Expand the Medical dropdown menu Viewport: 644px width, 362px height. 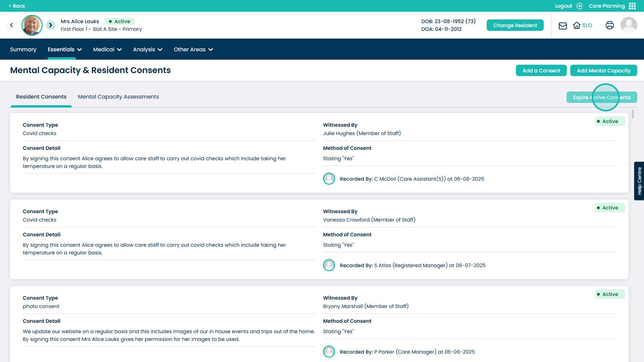coord(107,49)
